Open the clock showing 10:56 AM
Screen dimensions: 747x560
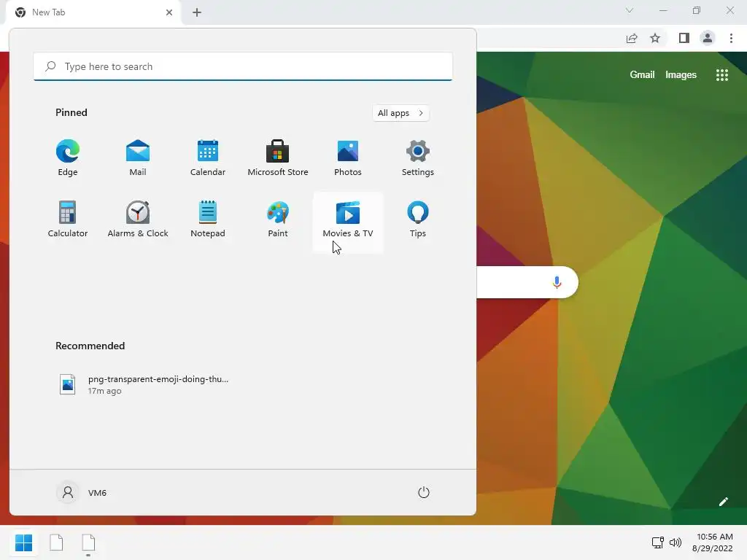[x=713, y=542]
